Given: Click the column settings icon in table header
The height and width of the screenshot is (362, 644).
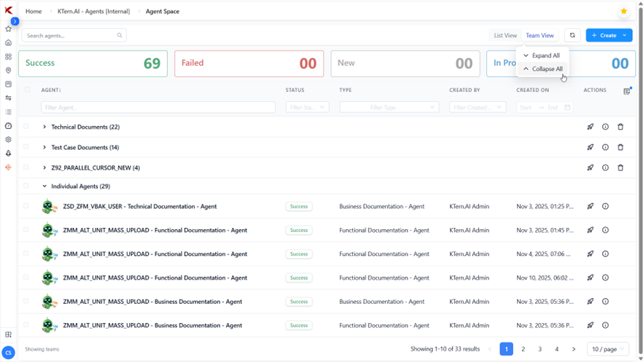Looking at the screenshot, I should (627, 91).
